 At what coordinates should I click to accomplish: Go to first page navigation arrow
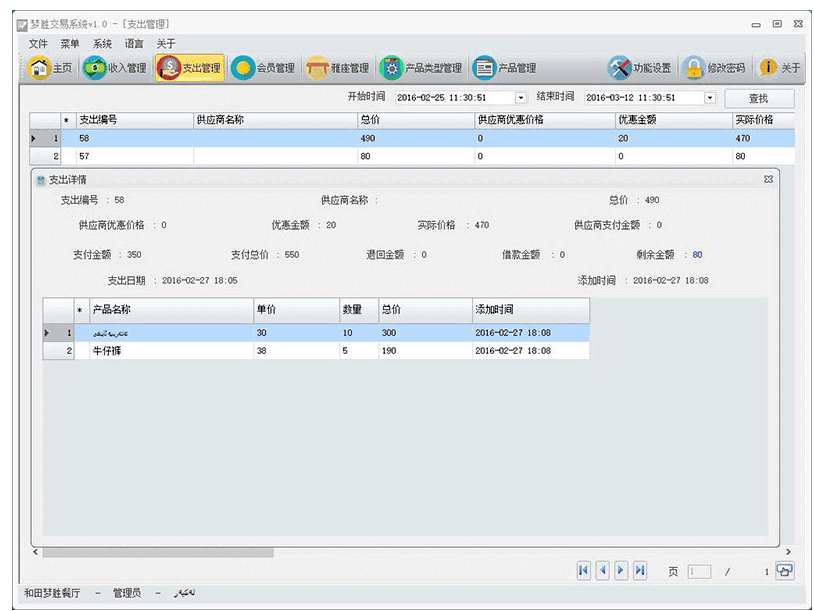pyautogui.click(x=584, y=571)
